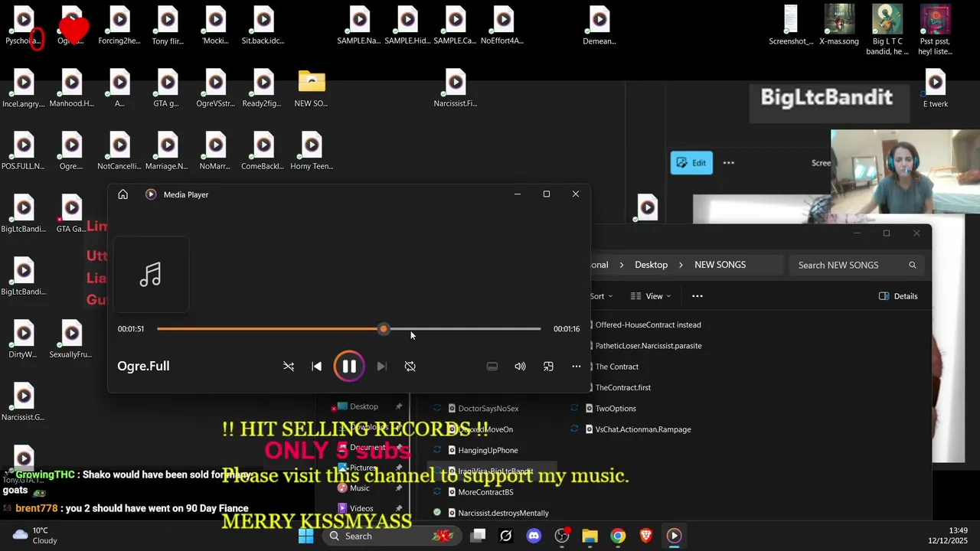Open the volume control in Media Player
Screen dimensions: 980x551
pyautogui.click(x=520, y=367)
